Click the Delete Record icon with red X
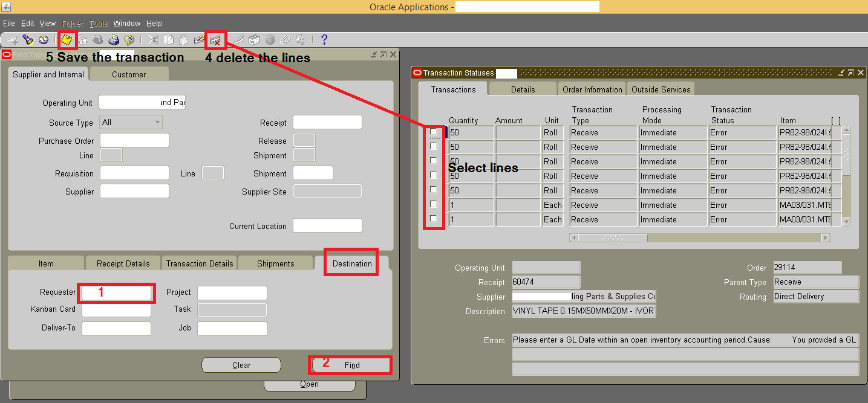This screenshot has height=403, width=868. click(216, 40)
